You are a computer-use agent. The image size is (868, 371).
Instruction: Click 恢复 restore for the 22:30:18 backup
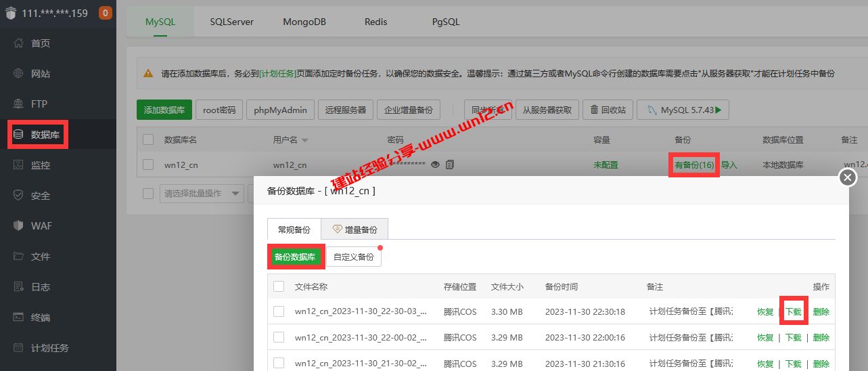point(765,312)
